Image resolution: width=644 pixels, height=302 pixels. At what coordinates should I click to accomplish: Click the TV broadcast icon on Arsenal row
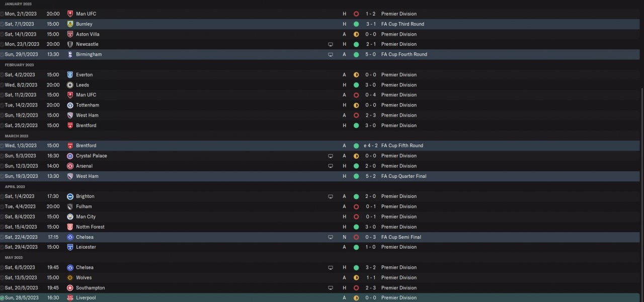[331, 166]
